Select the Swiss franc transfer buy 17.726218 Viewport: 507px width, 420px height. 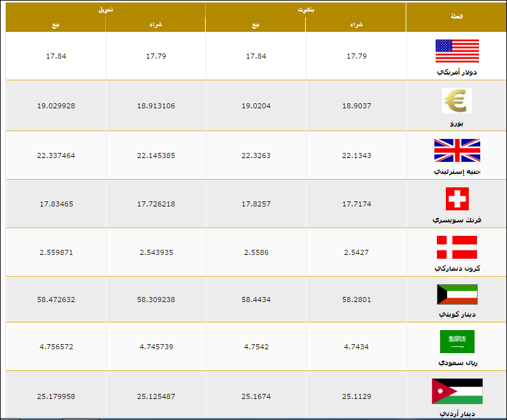[156, 204]
